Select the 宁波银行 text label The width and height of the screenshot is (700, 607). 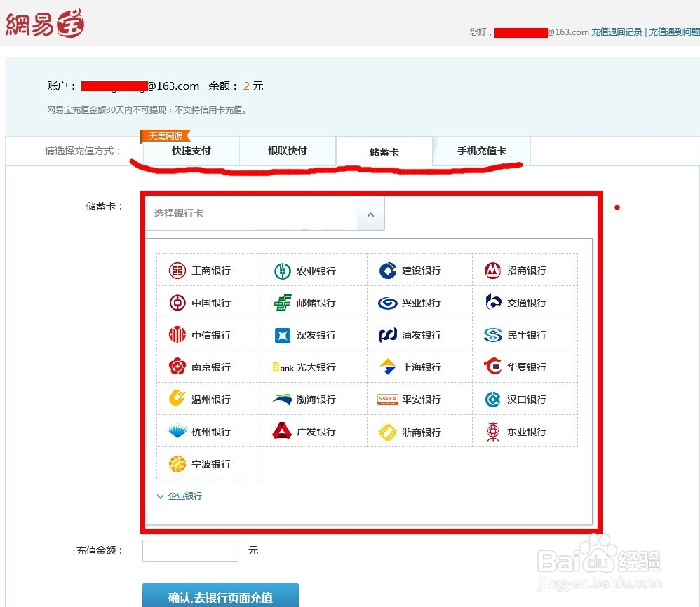211,464
